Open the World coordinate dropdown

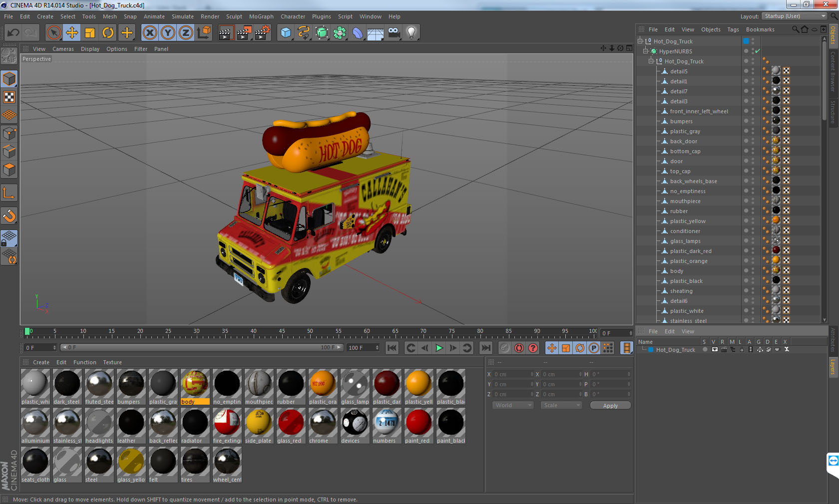[x=513, y=405]
